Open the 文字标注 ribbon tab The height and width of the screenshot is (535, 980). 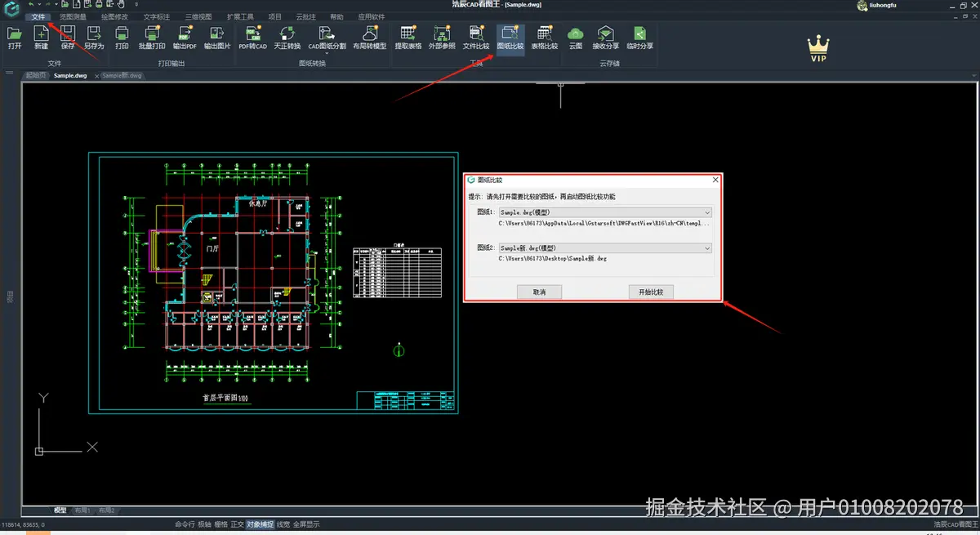[157, 16]
